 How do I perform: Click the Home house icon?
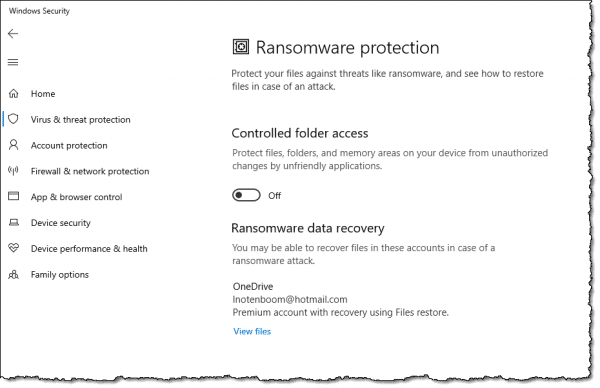click(13, 93)
